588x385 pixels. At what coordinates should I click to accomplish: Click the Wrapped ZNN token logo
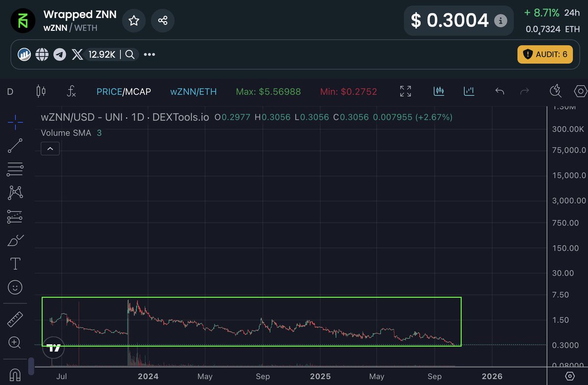pos(23,21)
